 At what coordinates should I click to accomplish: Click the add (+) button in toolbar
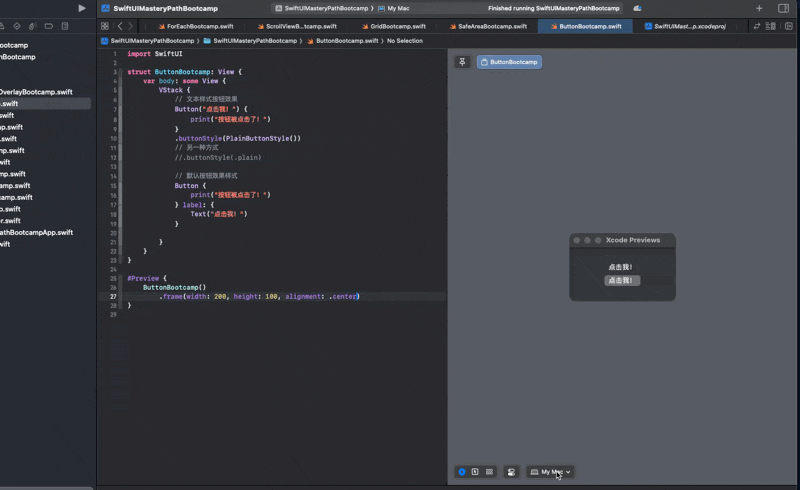pyautogui.click(x=758, y=8)
